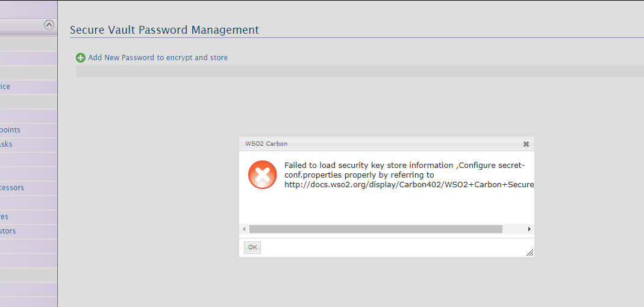
Task: Click the Secure Vault Password Management heading
Action: coord(164,29)
